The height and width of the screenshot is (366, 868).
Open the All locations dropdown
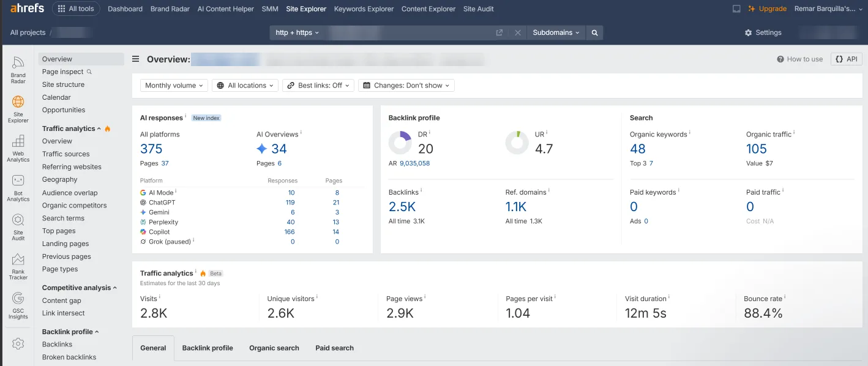(x=245, y=86)
